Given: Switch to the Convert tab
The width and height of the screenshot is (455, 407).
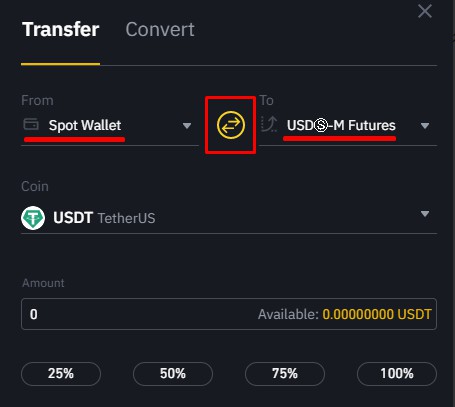Looking at the screenshot, I should [160, 29].
